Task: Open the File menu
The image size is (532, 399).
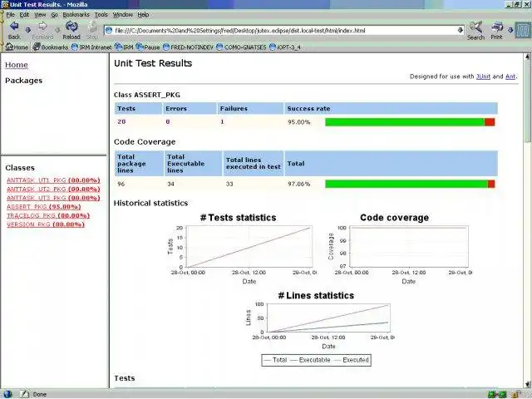Action: pos(10,15)
